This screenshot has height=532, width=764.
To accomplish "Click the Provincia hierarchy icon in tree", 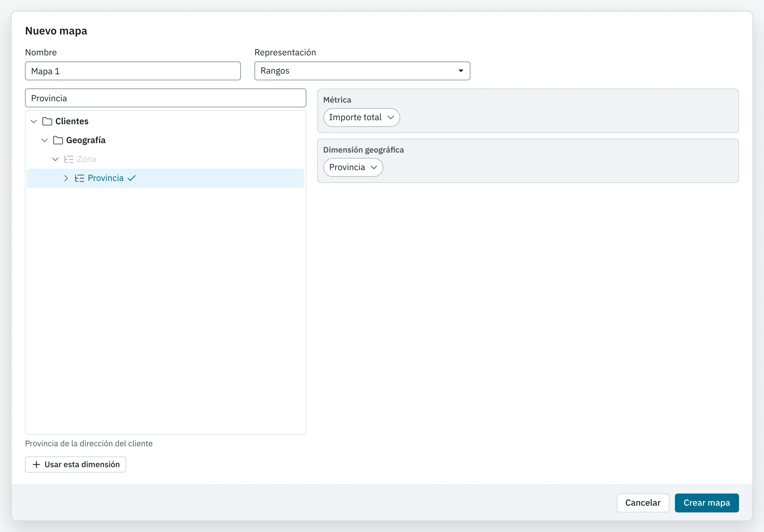I will coord(80,178).
